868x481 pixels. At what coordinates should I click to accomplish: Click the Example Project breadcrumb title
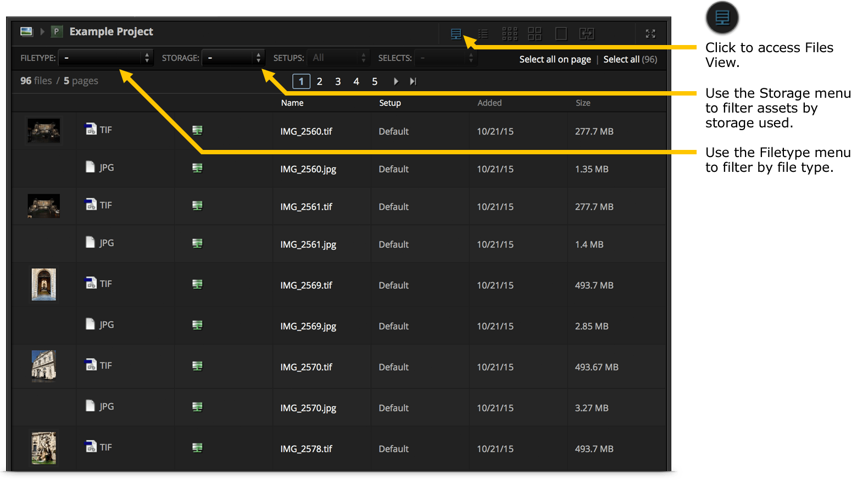pos(111,31)
